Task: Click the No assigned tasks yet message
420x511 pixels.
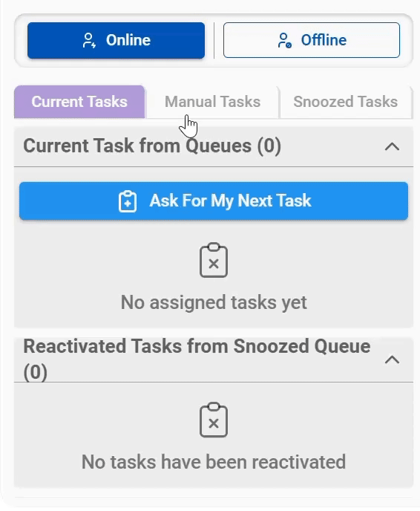Action: [214, 302]
